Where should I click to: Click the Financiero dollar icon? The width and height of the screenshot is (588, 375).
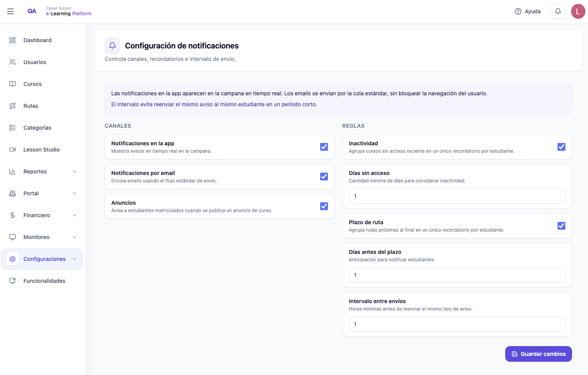[12, 215]
